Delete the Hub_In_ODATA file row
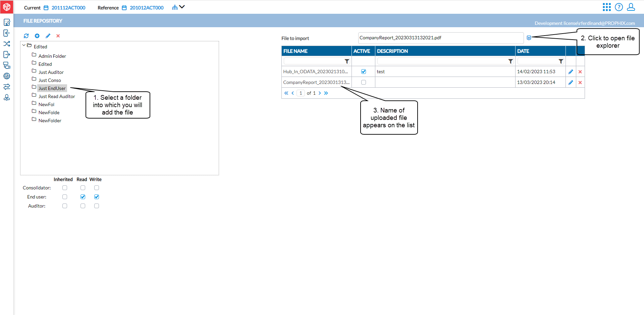 point(580,72)
